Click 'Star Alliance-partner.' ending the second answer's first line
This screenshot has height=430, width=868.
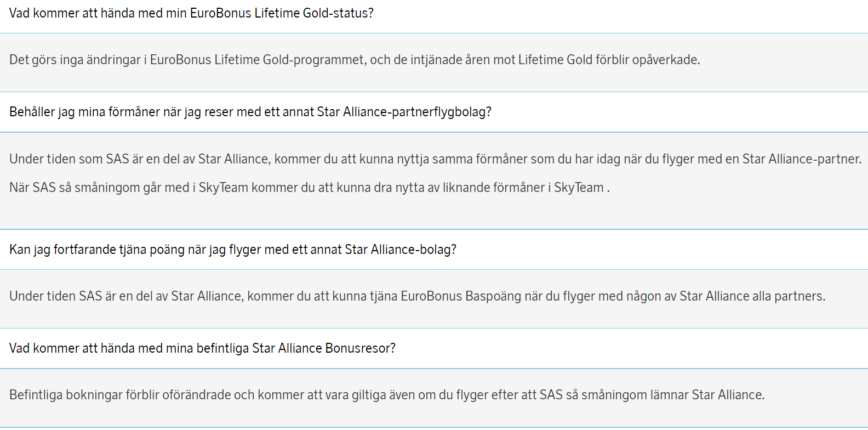pos(802,159)
